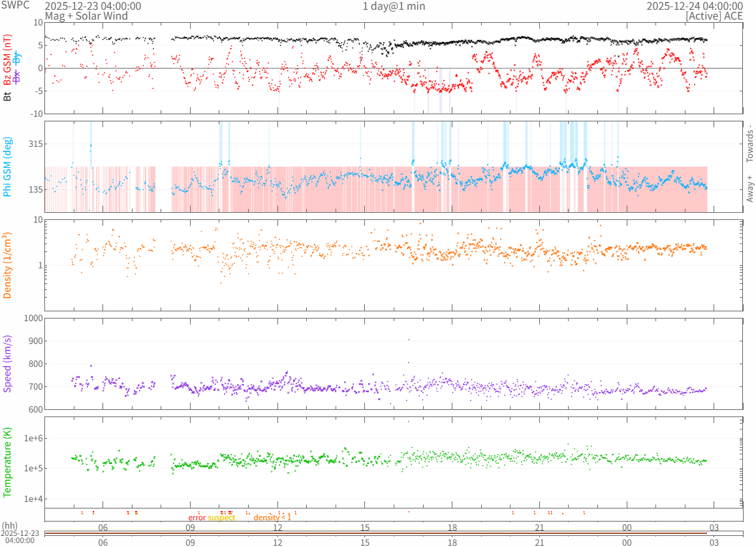The height and width of the screenshot is (547, 756).
Task: Click the Temperature (K) axis label
Action: coord(8,460)
